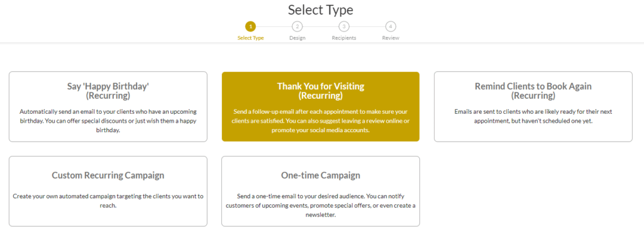Viewport: 644px width, 234px height.
Task: Select the 'One-time Campaign' title
Action: [320, 175]
